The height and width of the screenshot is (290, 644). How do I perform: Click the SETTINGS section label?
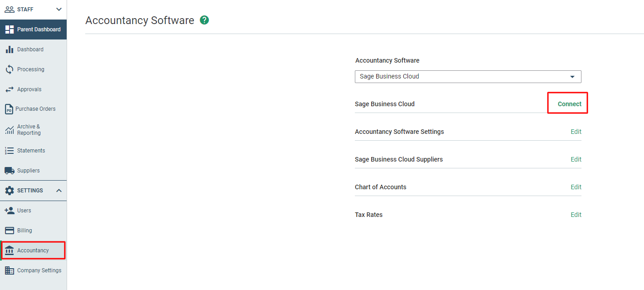[x=30, y=191]
